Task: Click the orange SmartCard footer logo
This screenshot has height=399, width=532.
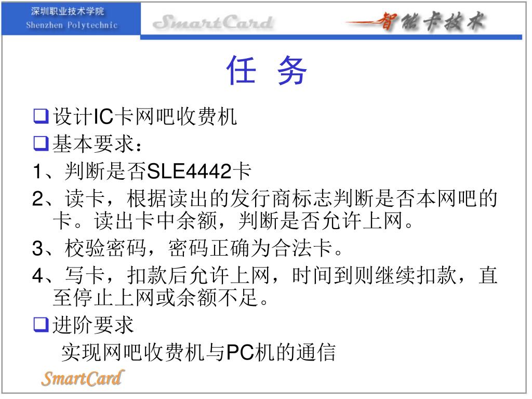Action: pos(83,378)
